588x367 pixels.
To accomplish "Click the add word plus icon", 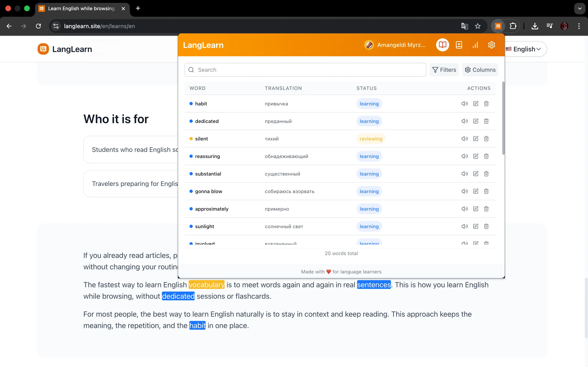I will pos(459,45).
